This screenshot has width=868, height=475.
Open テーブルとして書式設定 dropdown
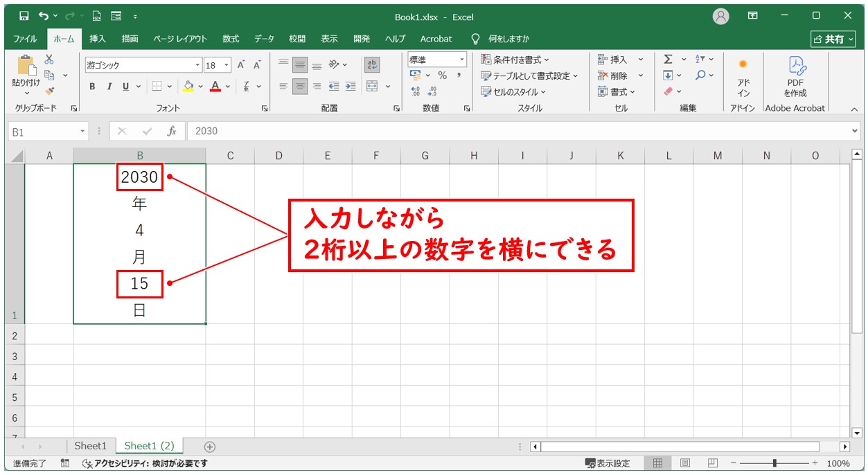530,75
